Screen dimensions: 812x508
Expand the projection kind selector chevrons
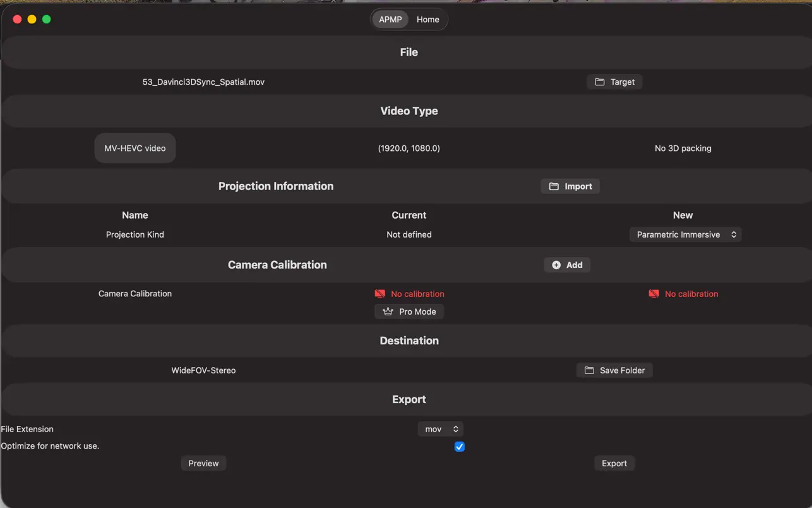click(x=734, y=234)
